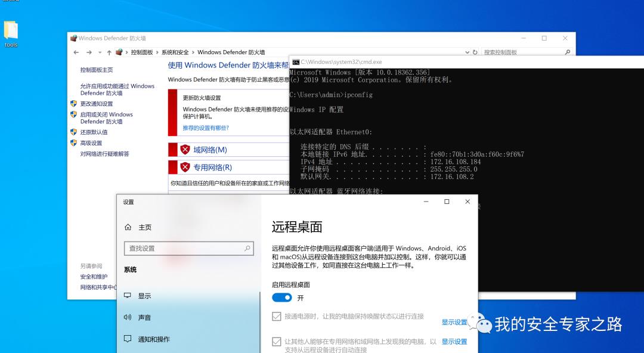Open the 对网络进行疑难解答 link

coord(105,154)
